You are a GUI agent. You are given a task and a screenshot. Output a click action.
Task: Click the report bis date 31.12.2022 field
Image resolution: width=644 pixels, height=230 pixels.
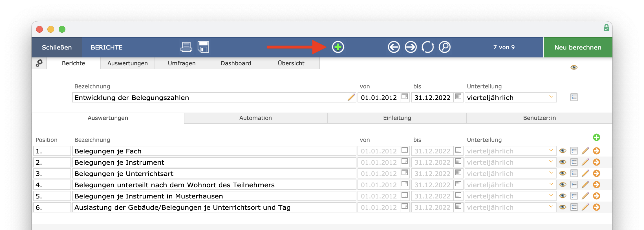(432, 97)
